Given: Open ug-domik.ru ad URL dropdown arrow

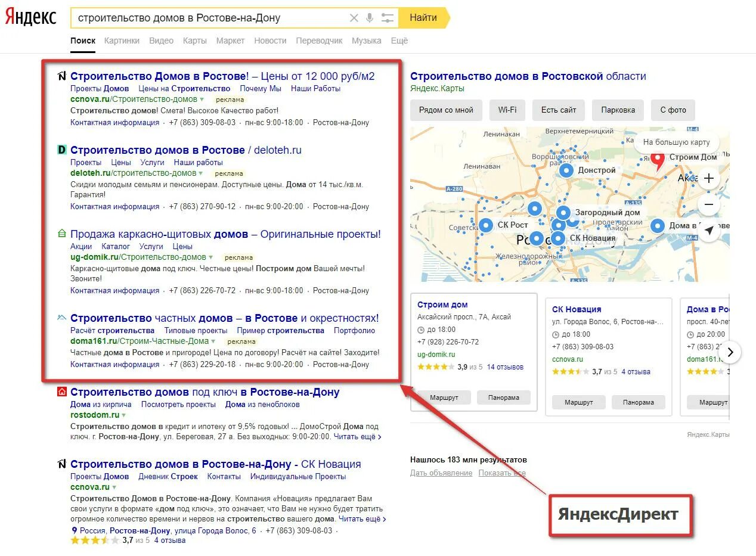Looking at the screenshot, I should point(211,257).
